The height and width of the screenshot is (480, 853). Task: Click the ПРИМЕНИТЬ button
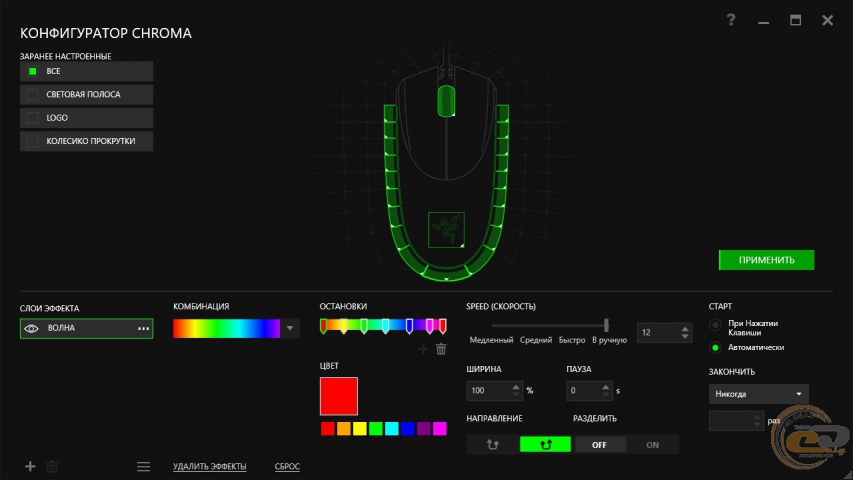click(x=767, y=260)
